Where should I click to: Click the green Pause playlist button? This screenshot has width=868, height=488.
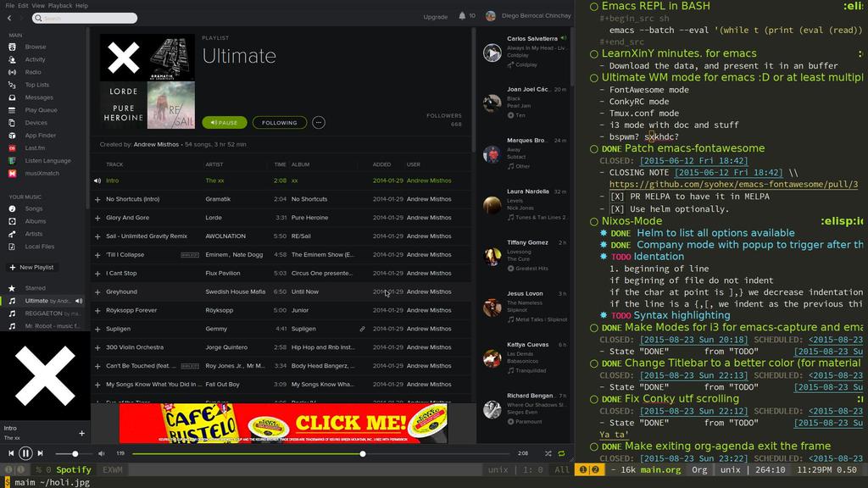click(224, 123)
